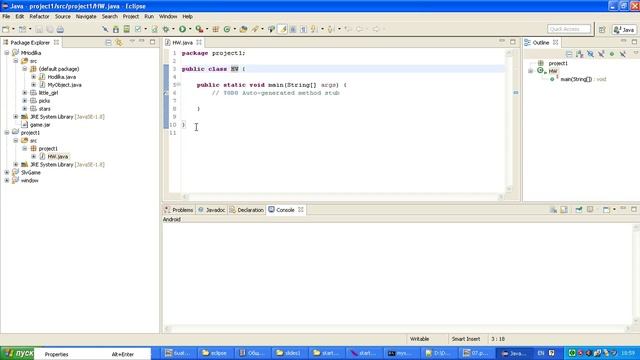The height and width of the screenshot is (360, 640).
Task: Collapse the src folder under MHodilka
Action: (x=16, y=61)
